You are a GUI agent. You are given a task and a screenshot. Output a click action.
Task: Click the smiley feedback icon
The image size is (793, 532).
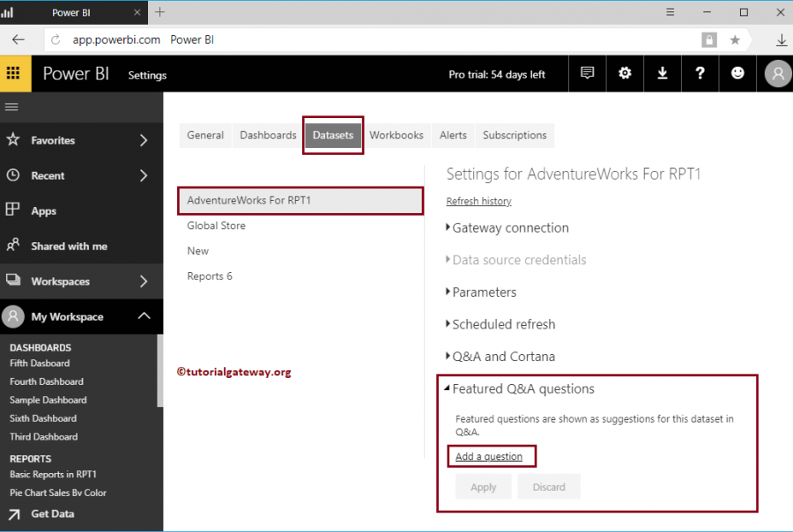(x=737, y=73)
